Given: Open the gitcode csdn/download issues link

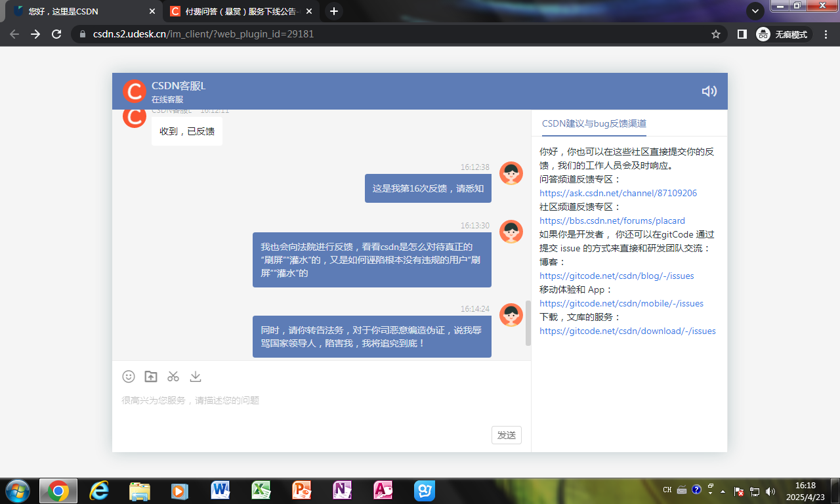Looking at the screenshot, I should click(x=627, y=331).
